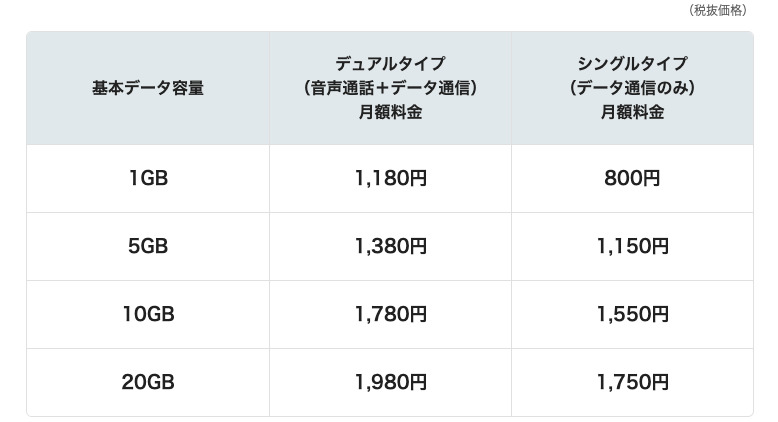Click the 1,380円 dual type price

pos(390,246)
